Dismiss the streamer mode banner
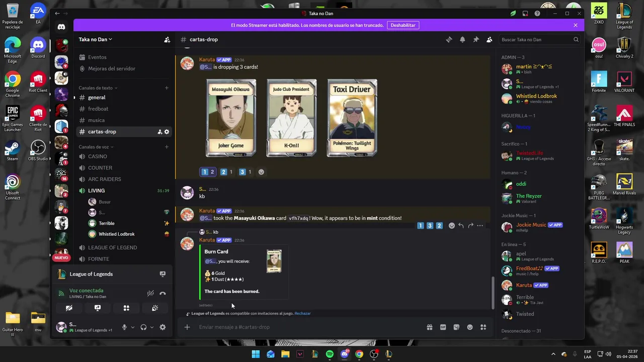 (576, 25)
